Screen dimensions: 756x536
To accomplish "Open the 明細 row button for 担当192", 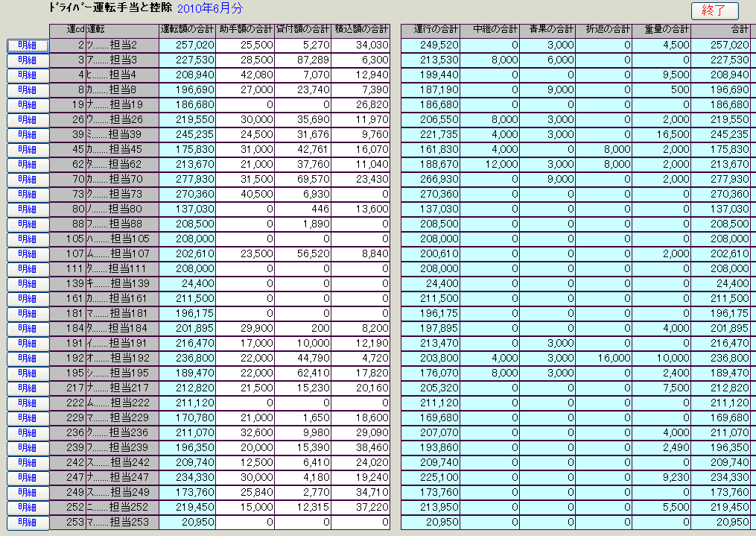I will (x=28, y=359).
